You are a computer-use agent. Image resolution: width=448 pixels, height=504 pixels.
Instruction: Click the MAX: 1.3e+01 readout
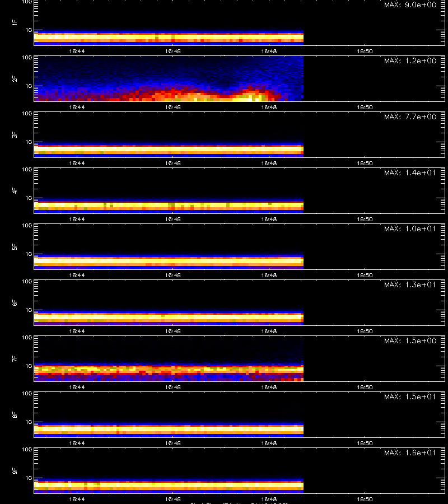pyautogui.click(x=410, y=284)
